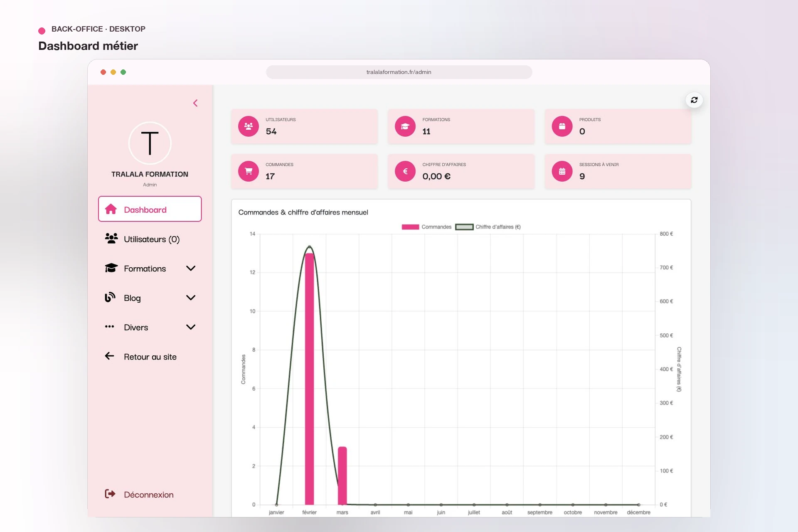Click the Commandes card shopping cart icon
798x532 pixels.
coord(249,171)
